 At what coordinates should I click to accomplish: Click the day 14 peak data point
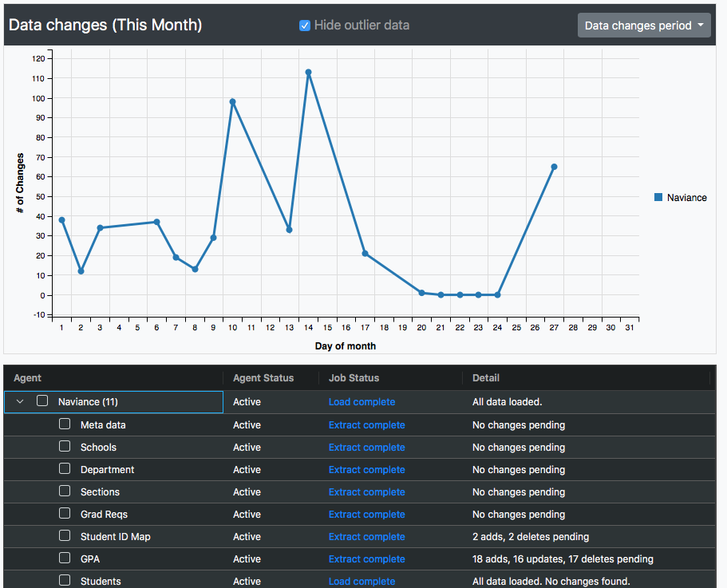tap(308, 73)
